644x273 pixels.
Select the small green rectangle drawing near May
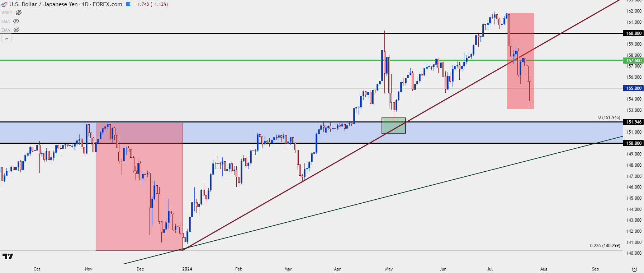[x=394, y=126]
